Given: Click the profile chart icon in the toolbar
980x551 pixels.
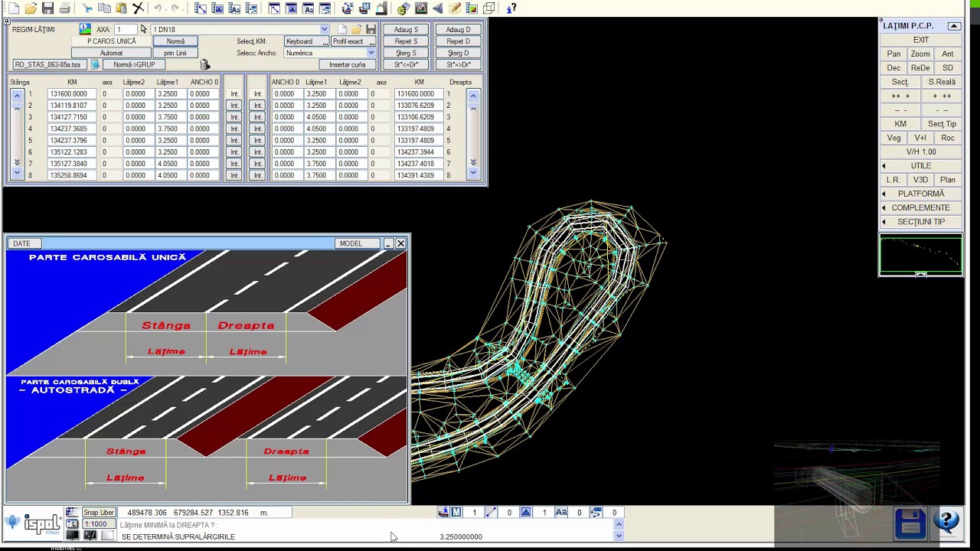Looking at the screenshot, I should tap(421, 8).
